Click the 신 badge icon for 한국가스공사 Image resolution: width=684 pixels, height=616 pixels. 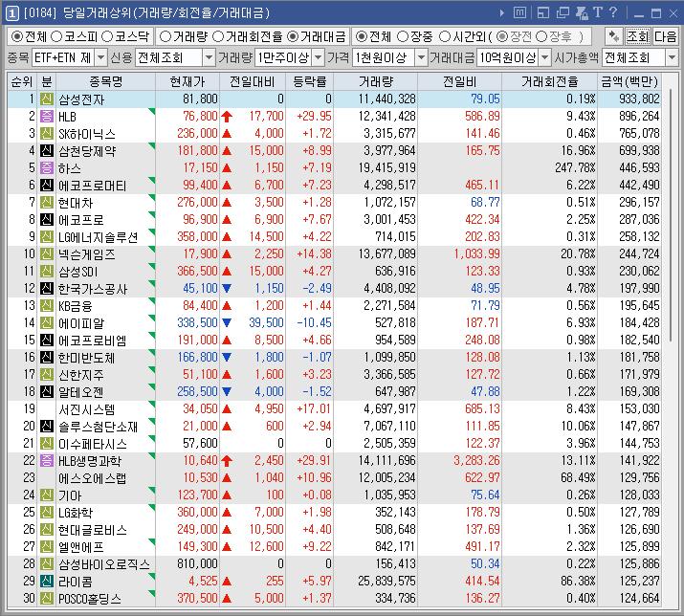click(47, 288)
